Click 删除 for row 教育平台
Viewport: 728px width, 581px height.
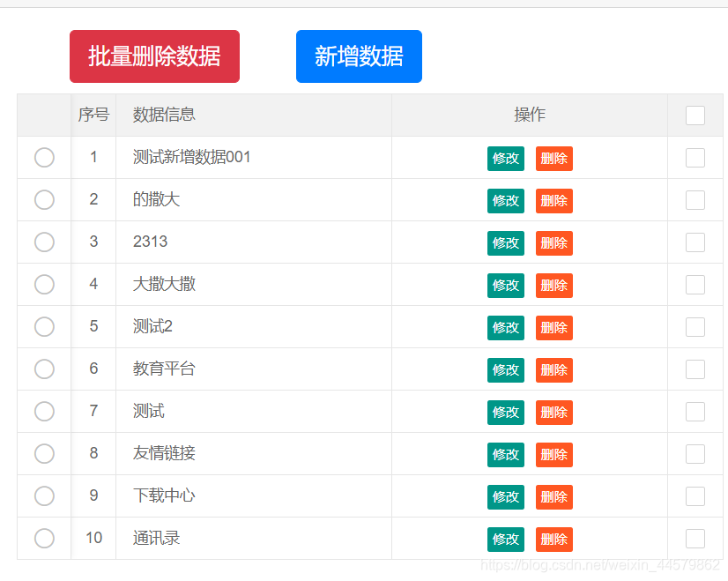click(553, 370)
